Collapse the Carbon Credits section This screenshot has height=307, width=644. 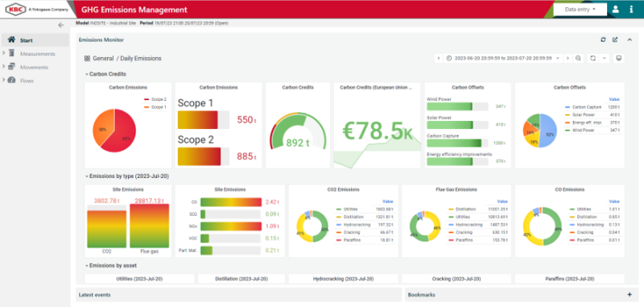[105, 74]
